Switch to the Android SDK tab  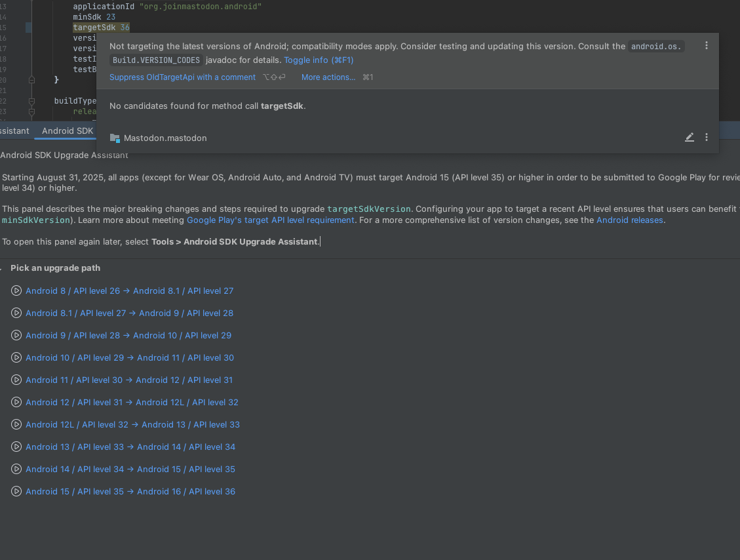pos(68,130)
